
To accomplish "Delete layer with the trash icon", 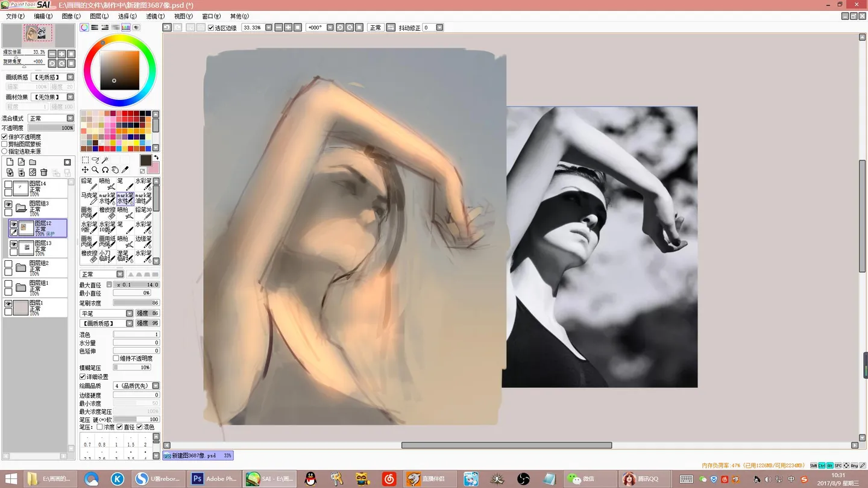I will tap(44, 172).
